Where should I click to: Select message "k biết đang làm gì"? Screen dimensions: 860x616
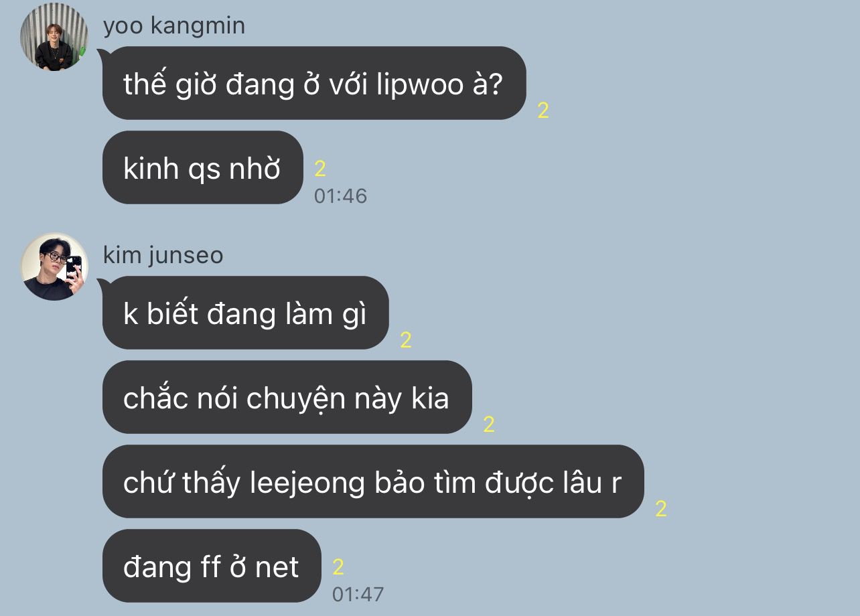tap(246, 313)
